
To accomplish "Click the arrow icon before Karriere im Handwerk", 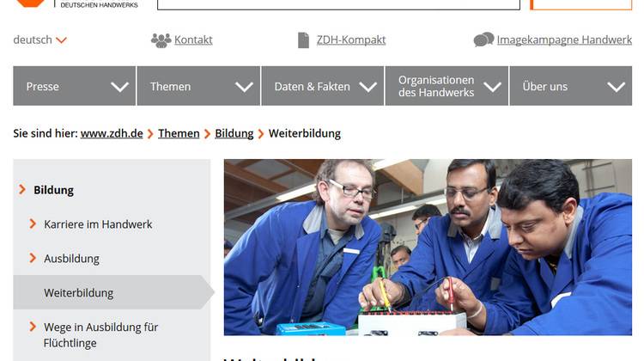I will tap(33, 223).
